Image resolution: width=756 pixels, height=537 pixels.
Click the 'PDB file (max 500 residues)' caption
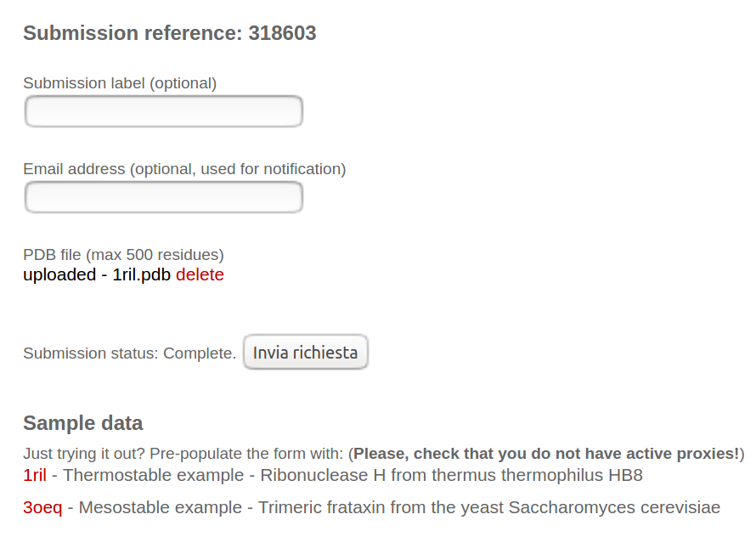tap(123, 255)
